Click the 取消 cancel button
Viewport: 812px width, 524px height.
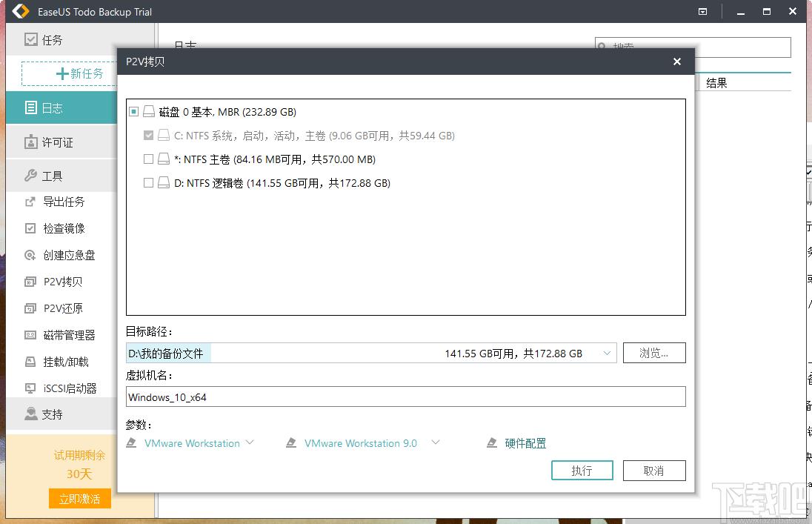[x=654, y=471]
